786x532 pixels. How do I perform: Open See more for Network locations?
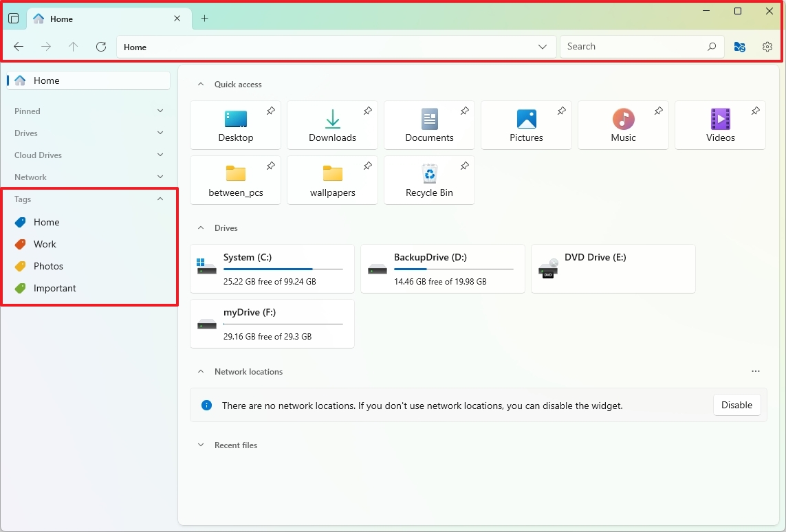point(756,371)
